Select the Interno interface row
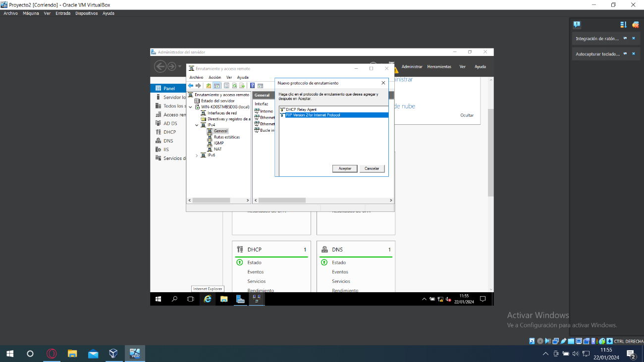Screen dimensions: 644x362 [x=264, y=111]
